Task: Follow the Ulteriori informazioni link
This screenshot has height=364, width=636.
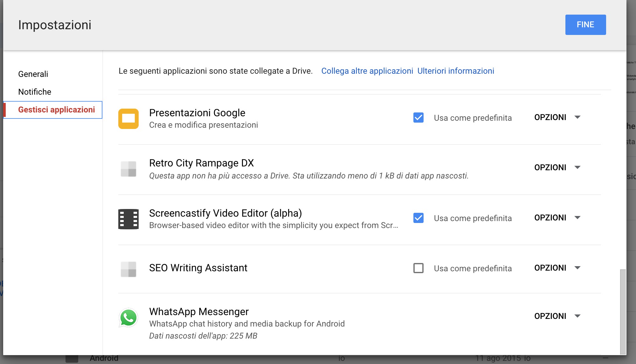Action: (x=455, y=71)
